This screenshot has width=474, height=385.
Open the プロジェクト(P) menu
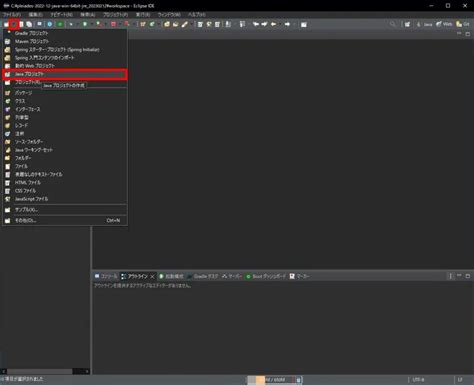(115, 15)
